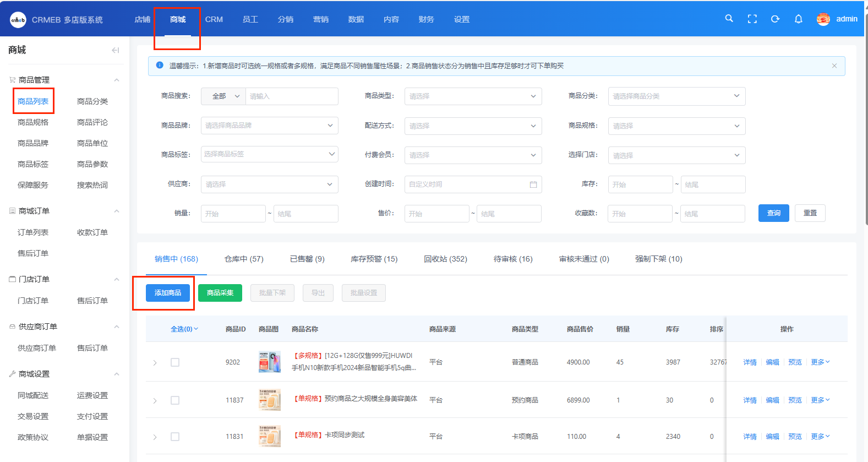Click 预览 for product 11831

pyautogui.click(x=795, y=436)
